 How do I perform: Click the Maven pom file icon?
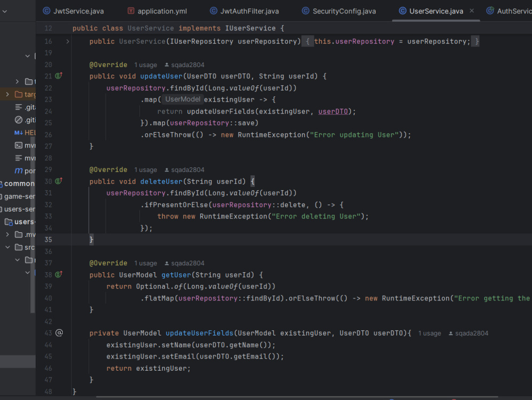19,171
